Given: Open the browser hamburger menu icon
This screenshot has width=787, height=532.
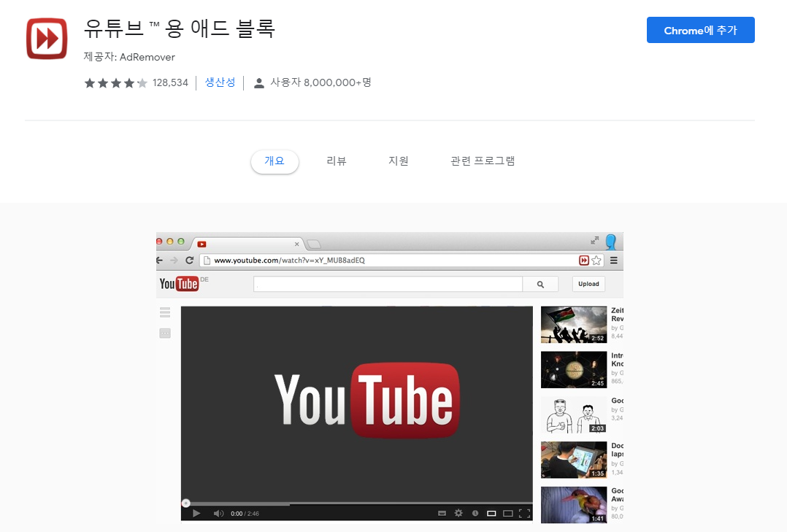Looking at the screenshot, I should 614,260.
